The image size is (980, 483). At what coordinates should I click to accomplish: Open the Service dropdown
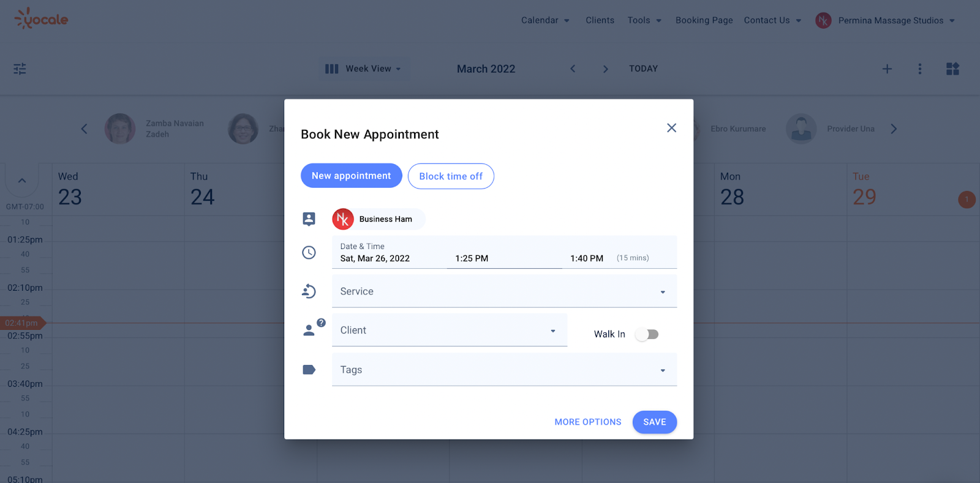(x=504, y=291)
